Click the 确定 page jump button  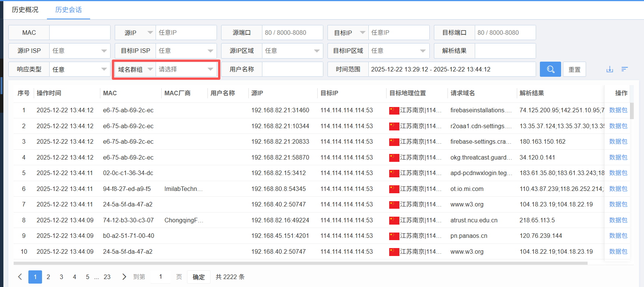198,277
